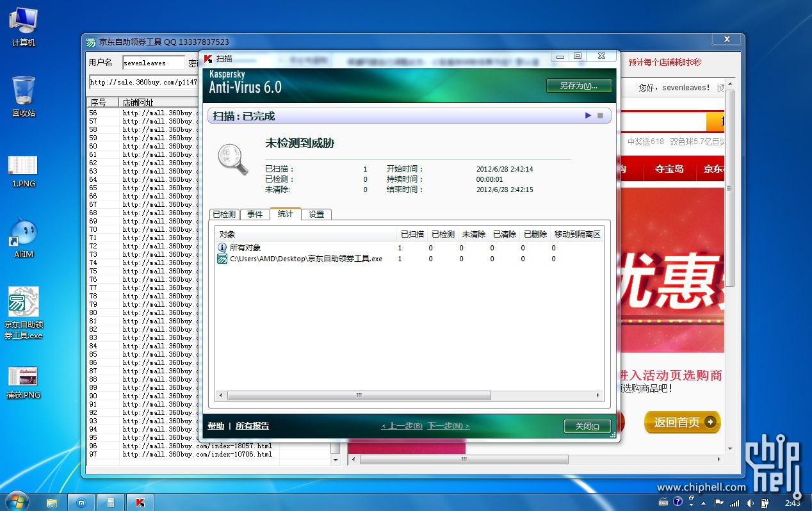Click the 已清除 column header
This screenshot has width=812, height=511.
pyautogui.click(x=504, y=234)
